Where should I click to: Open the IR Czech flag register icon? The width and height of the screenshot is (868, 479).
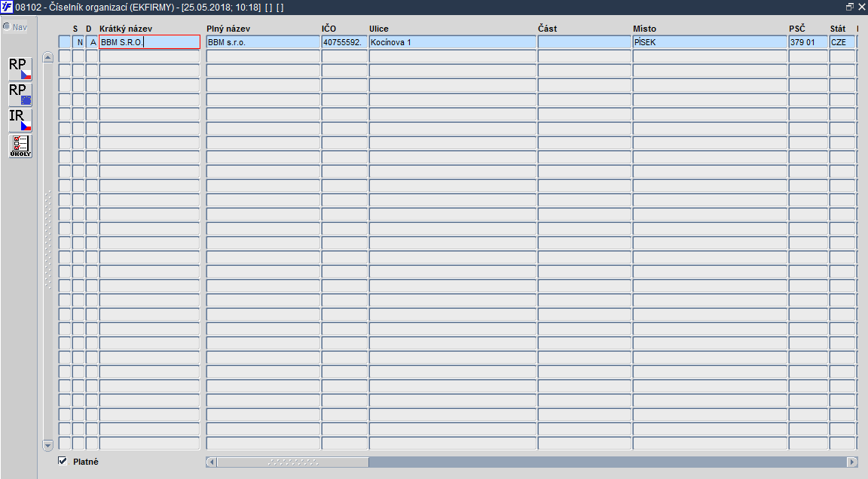pos(20,120)
